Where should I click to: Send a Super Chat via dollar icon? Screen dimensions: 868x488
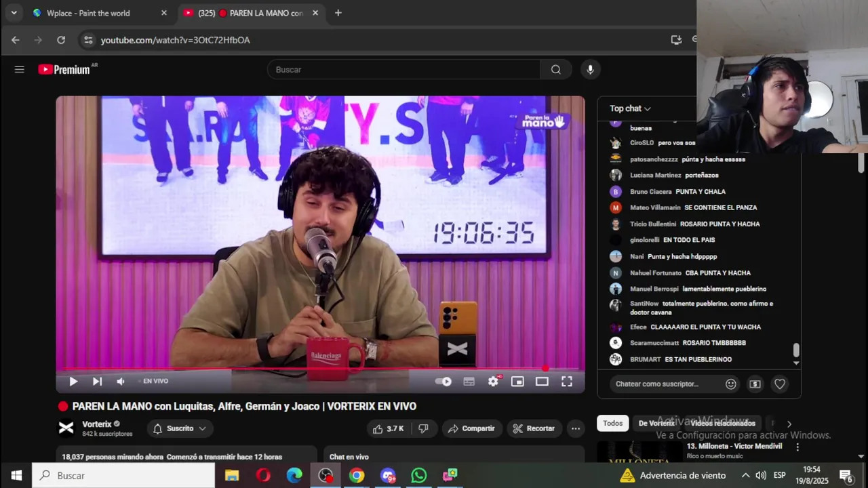[x=755, y=384]
